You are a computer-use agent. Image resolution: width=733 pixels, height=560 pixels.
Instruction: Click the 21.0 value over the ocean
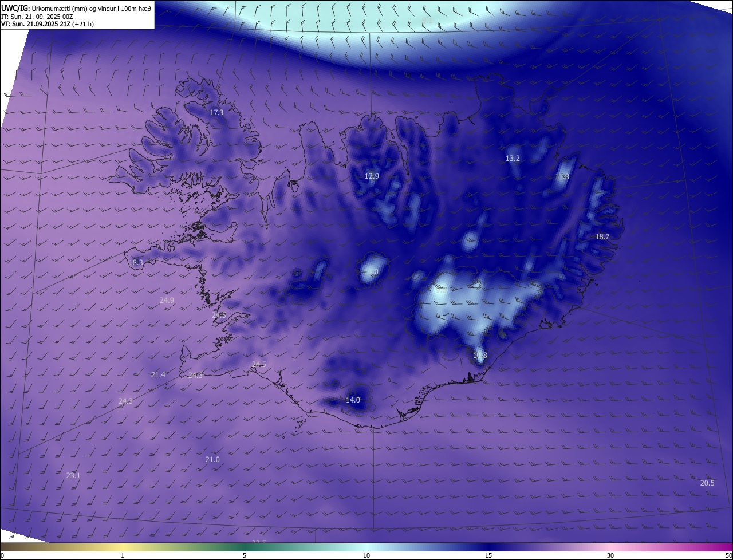(212, 459)
